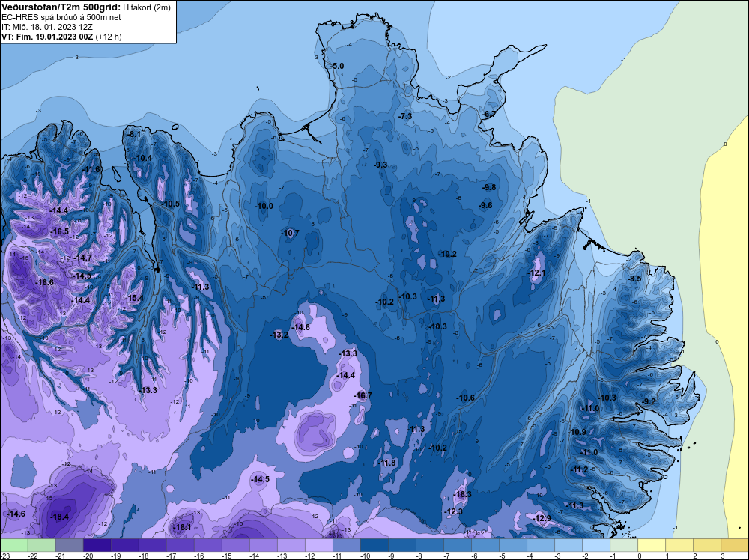749x560 pixels.
Task: Click the -12.9 temperature label
Action: pos(542,518)
